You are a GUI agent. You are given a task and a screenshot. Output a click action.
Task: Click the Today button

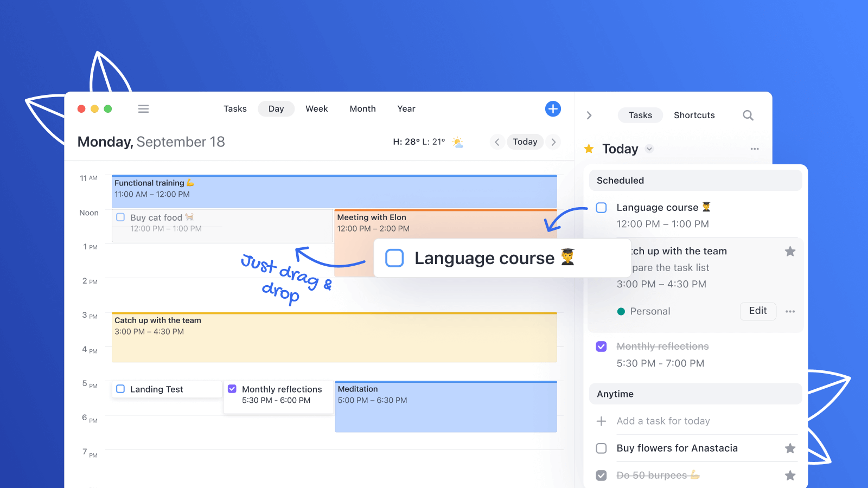525,142
